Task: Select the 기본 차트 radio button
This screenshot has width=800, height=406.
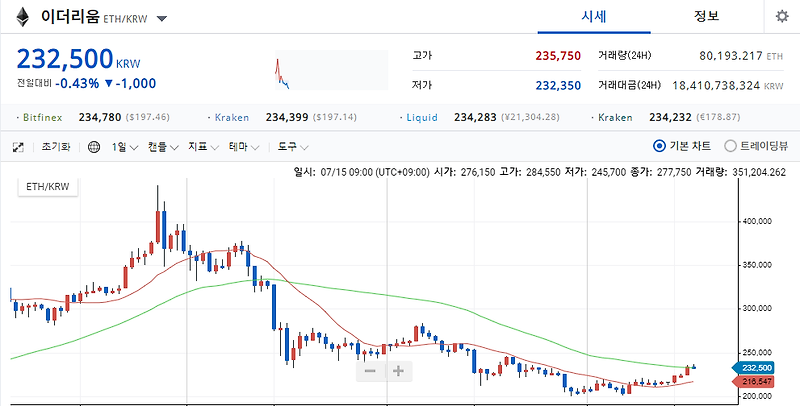Action: point(659,146)
